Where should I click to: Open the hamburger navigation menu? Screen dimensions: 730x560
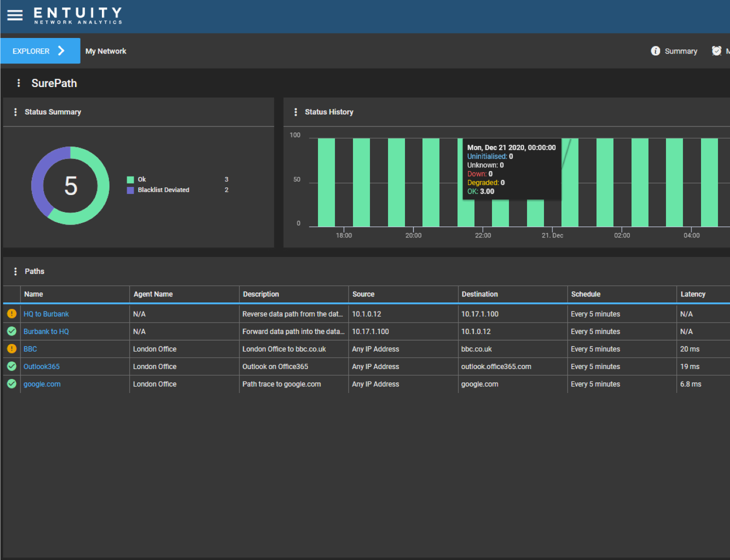coord(14,15)
